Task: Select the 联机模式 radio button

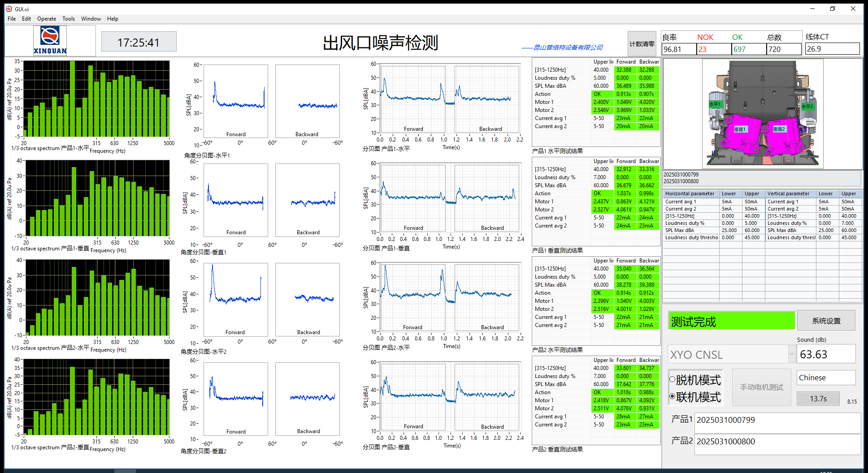Action: click(673, 396)
